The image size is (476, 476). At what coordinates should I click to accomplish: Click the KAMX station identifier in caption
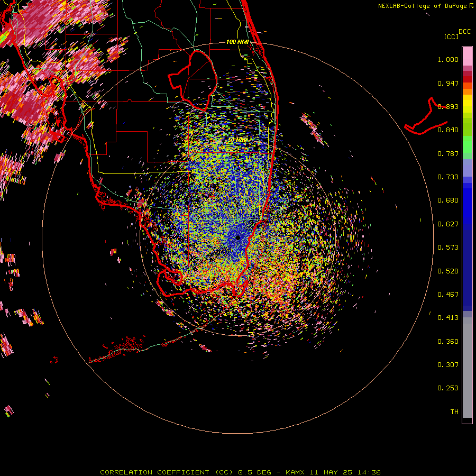coord(295,472)
